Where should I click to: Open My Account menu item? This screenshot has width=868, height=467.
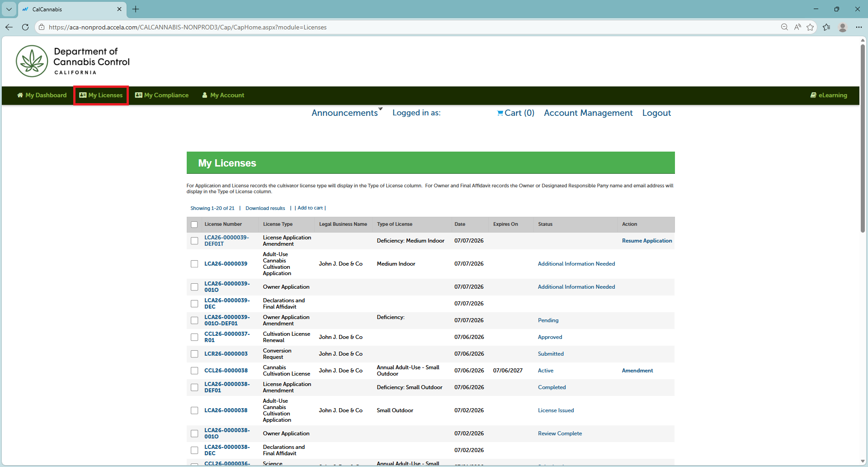[223, 95]
